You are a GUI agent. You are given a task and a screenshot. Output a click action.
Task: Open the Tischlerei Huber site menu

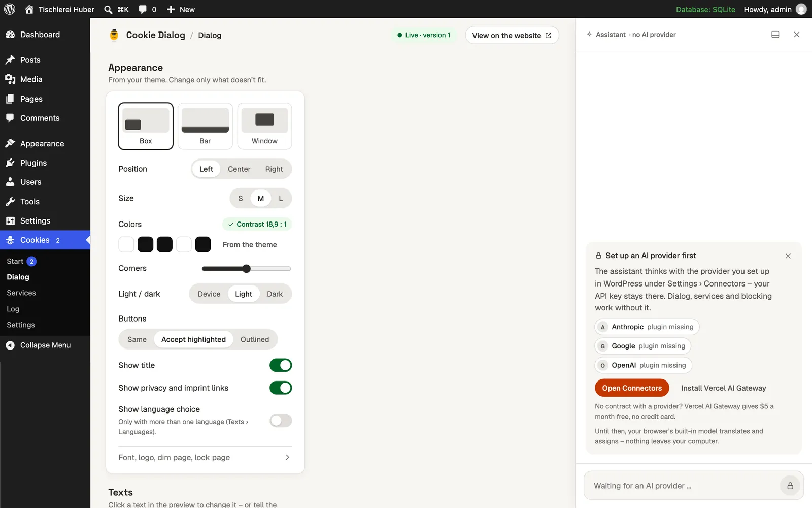point(59,9)
